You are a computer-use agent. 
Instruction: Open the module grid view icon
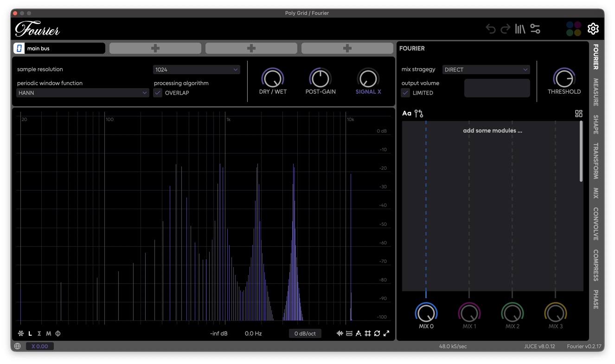coord(578,114)
